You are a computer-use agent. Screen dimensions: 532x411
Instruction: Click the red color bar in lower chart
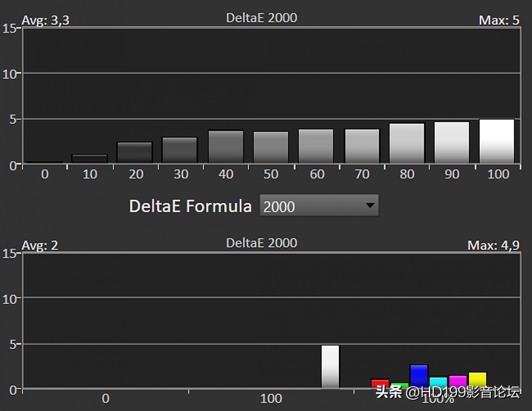[380, 383]
